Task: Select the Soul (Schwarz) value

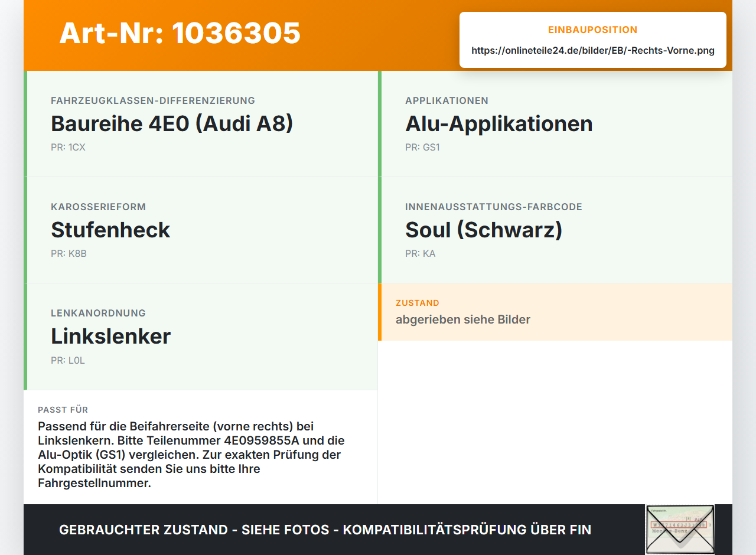Action: [x=484, y=230]
